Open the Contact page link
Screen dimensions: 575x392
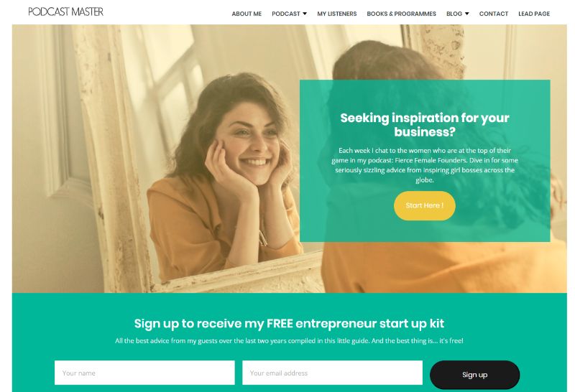(x=494, y=14)
